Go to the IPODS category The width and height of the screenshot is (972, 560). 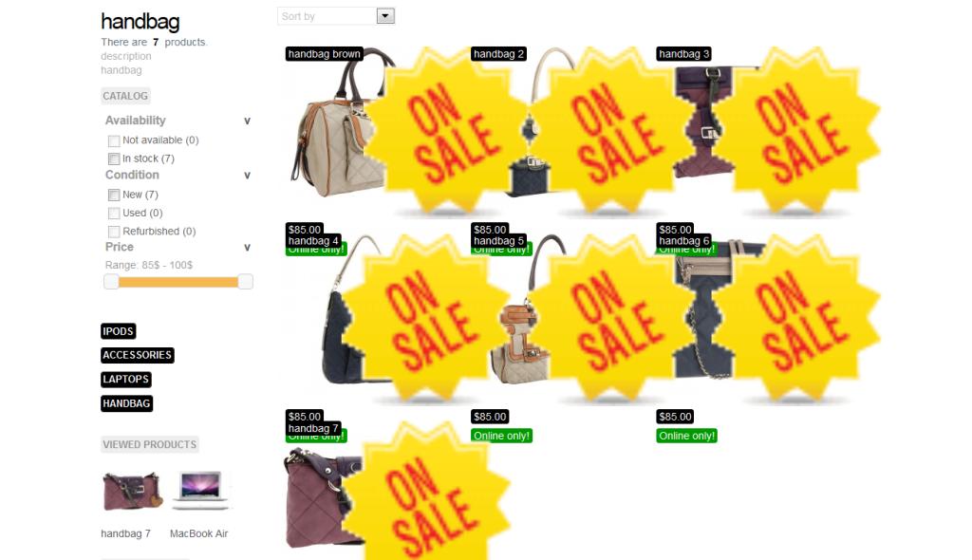tap(119, 331)
